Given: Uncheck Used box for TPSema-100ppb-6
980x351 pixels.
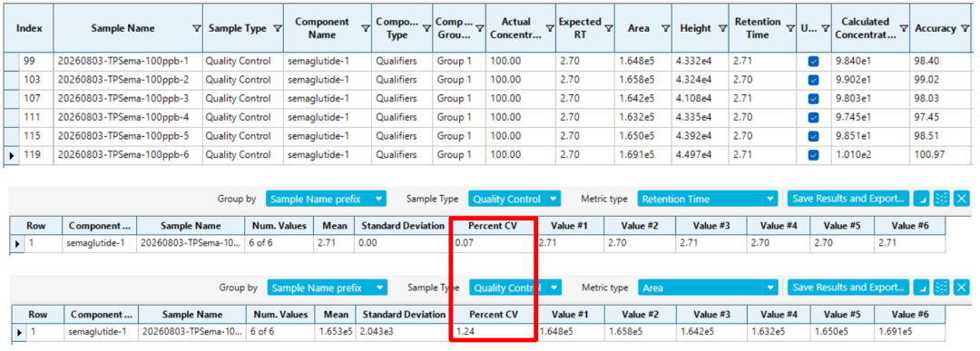Looking at the screenshot, I should point(813,155).
